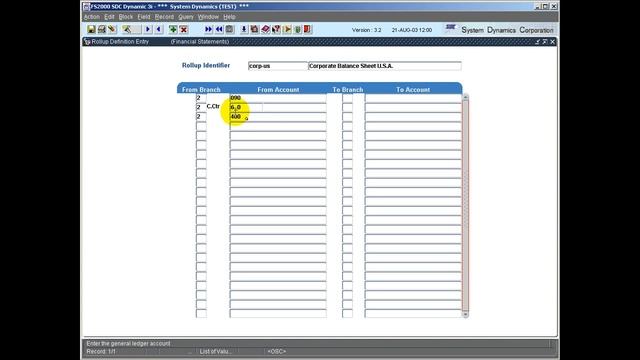Click From Account field containing 090

pyautogui.click(x=278, y=98)
